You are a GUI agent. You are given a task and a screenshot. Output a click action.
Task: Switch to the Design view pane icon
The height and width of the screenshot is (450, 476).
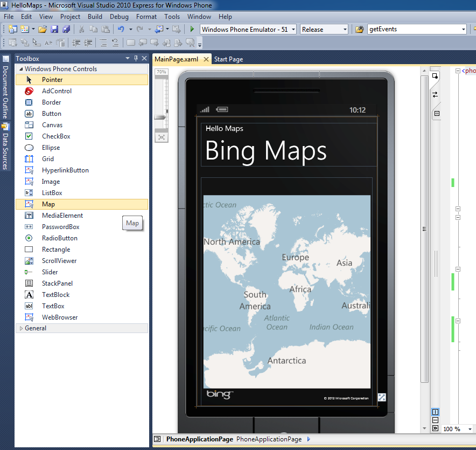pos(435,76)
